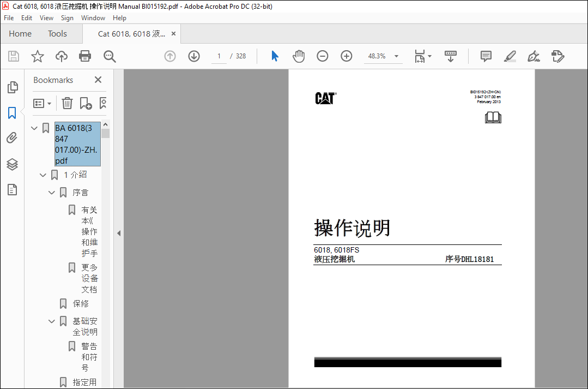Open the File menu

tap(9, 18)
